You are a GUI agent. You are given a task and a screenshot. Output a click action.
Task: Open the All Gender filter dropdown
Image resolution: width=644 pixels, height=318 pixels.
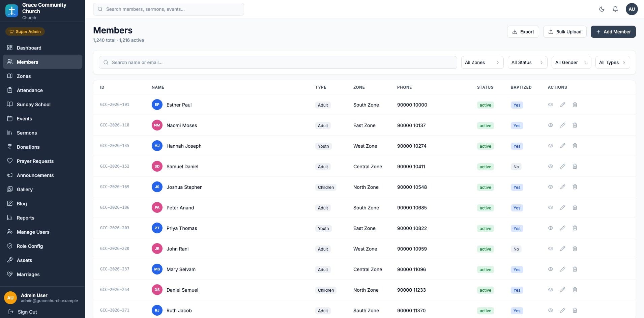click(571, 62)
